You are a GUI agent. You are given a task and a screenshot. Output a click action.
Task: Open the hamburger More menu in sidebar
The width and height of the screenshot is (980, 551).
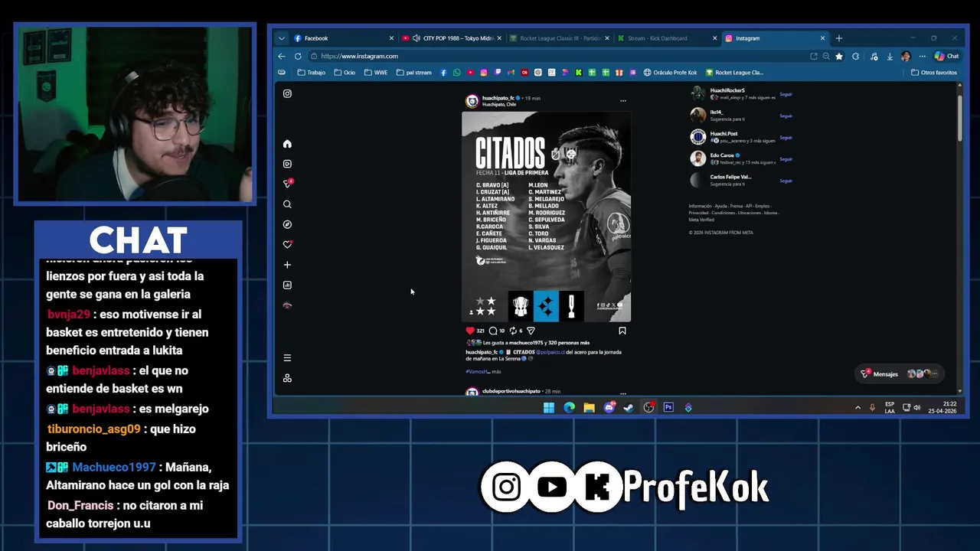coord(287,357)
